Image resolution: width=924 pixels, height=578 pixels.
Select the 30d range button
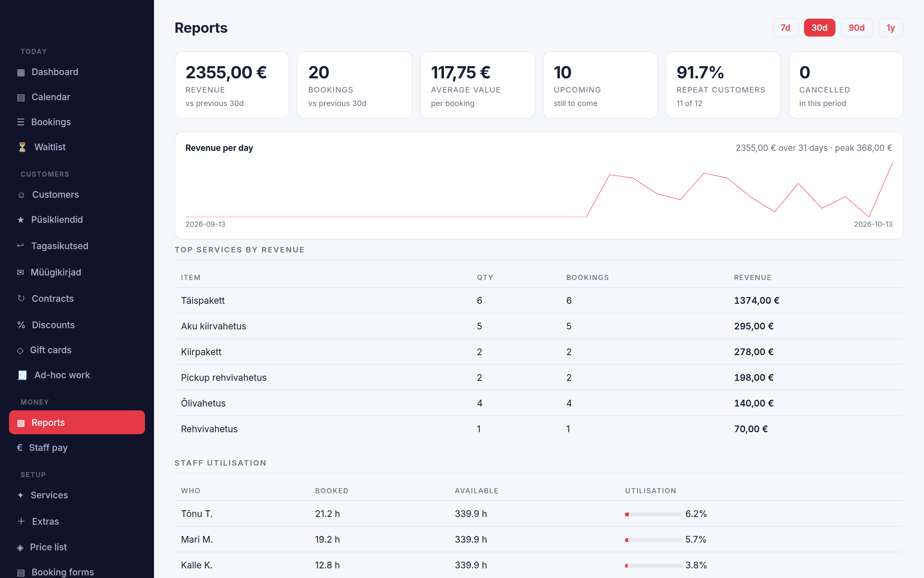tap(819, 28)
